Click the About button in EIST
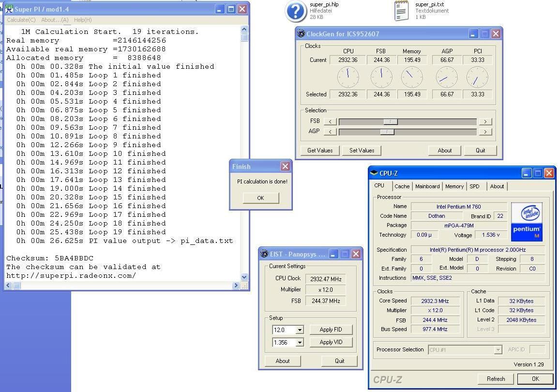The height and width of the screenshot is (392, 560). 283,361
